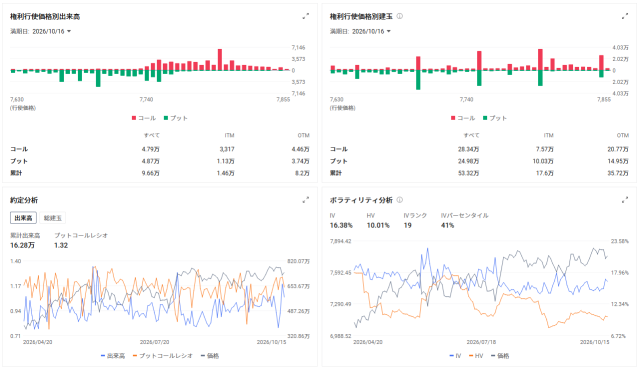
Task: Click the ITM column header in the 出来高 table
Action: pos(229,136)
